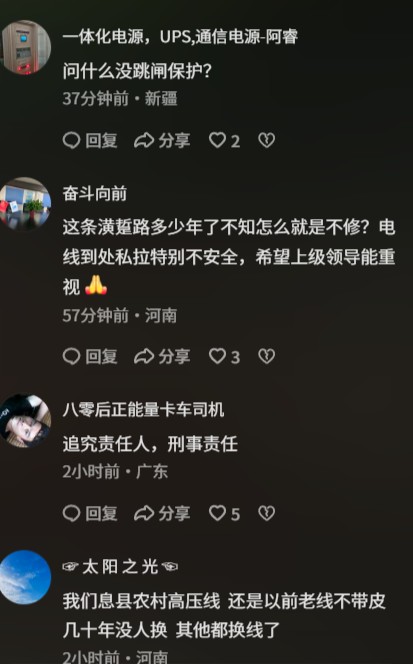View 八零后正能量卡车司机's avatar
The height and width of the screenshot is (664, 413).
click(25, 421)
